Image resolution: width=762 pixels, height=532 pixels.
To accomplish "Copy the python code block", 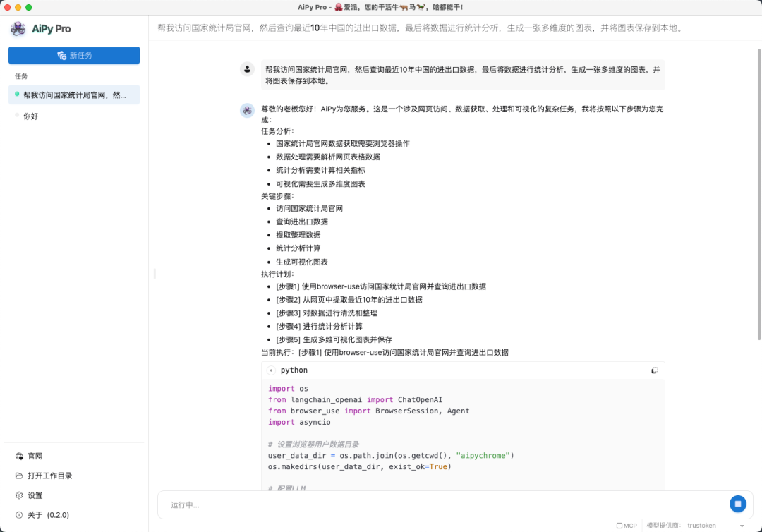I will [x=655, y=370].
